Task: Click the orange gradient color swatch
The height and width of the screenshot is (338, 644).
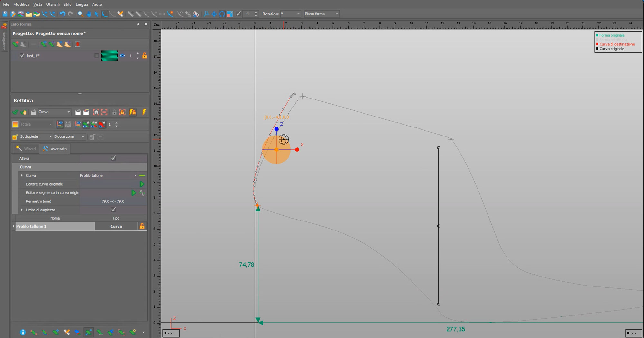Action: [15, 124]
